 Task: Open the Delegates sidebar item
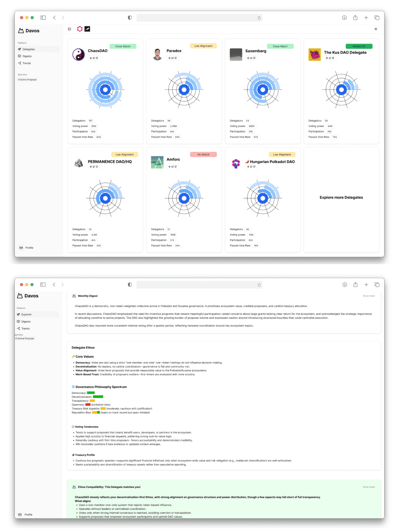pos(28,49)
